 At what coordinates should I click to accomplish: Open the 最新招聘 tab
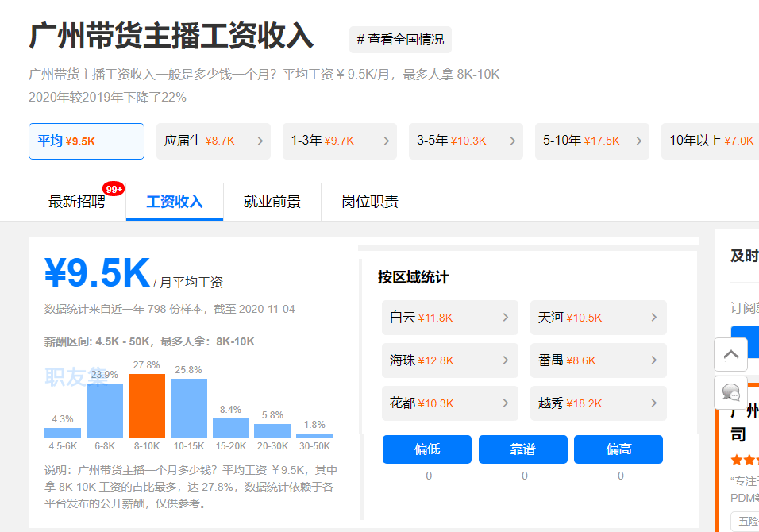(x=79, y=202)
